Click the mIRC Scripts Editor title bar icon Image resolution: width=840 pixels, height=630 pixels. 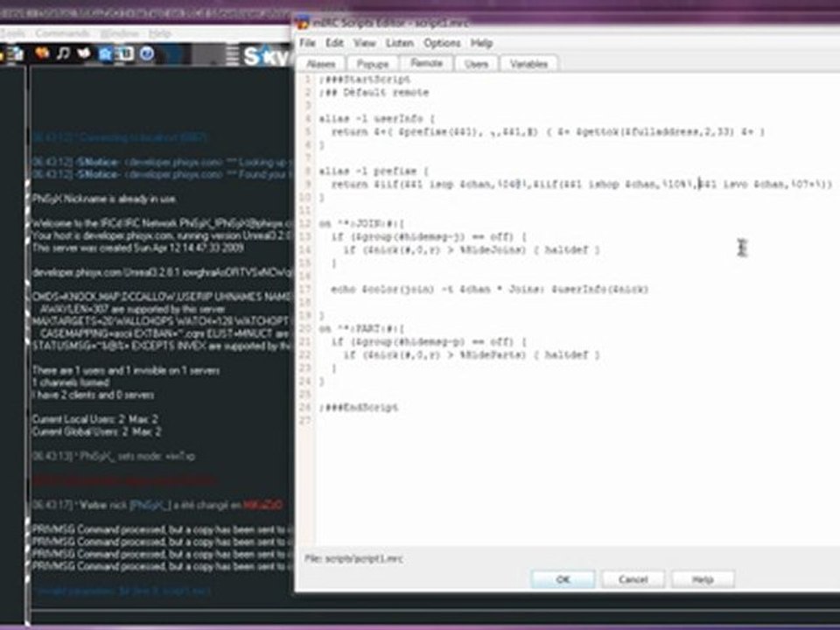point(303,23)
